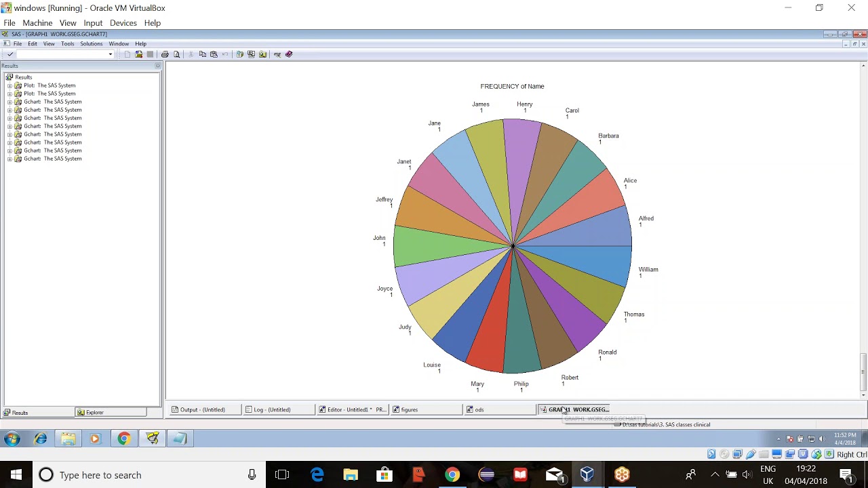Expand the second Plot: The SAS System node

9,94
